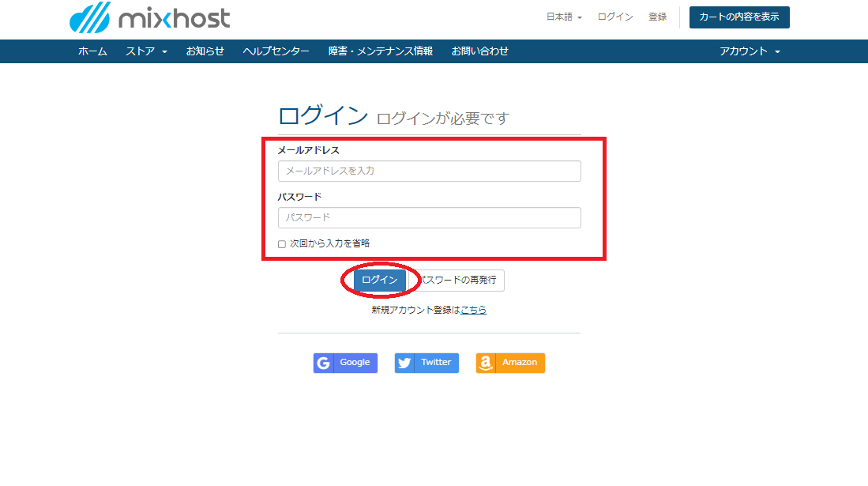Viewport: 868px width, 486px height.
Task: Sign in with the Google button
Action: [345, 363]
